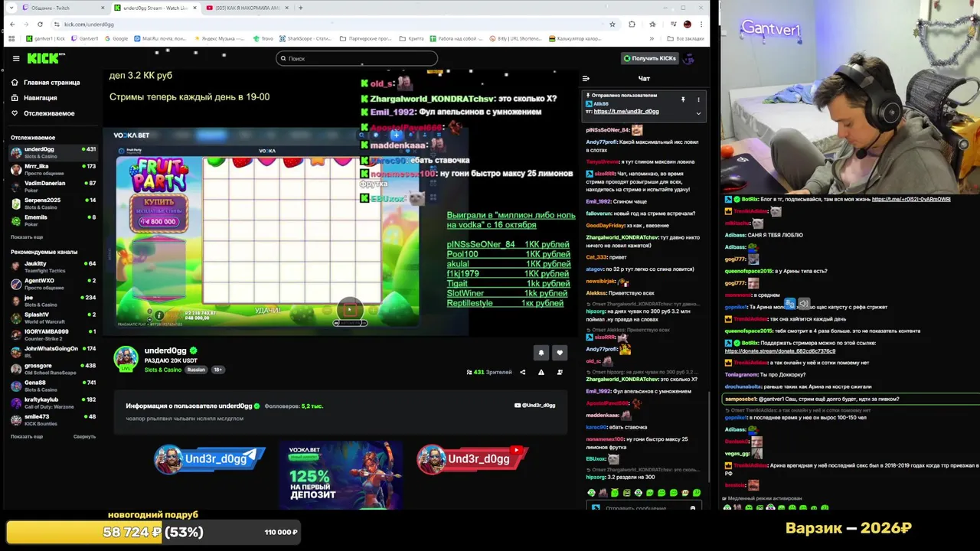Click the Russian language tag

pyautogui.click(x=197, y=370)
